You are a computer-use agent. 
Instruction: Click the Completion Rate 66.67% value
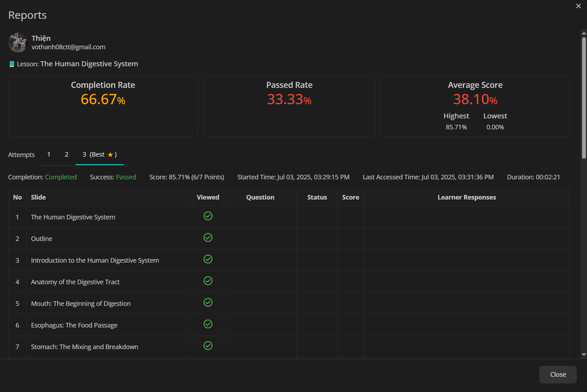pos(103,100)
